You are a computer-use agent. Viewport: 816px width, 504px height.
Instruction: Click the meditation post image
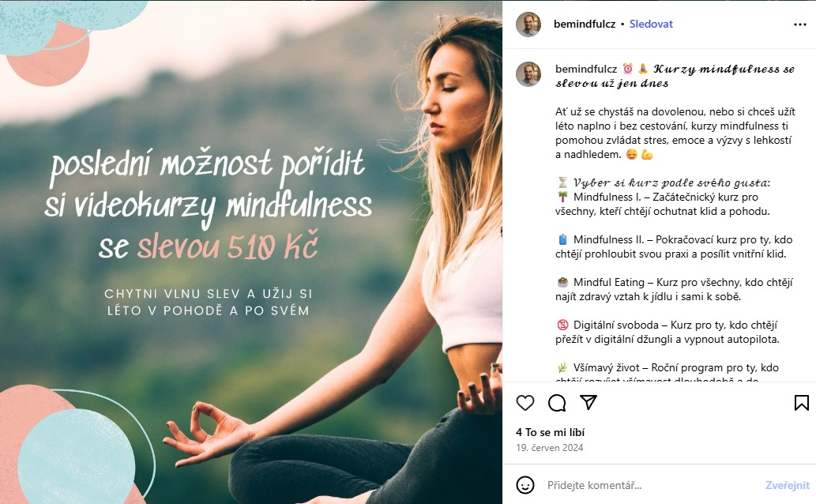(251, 252)
